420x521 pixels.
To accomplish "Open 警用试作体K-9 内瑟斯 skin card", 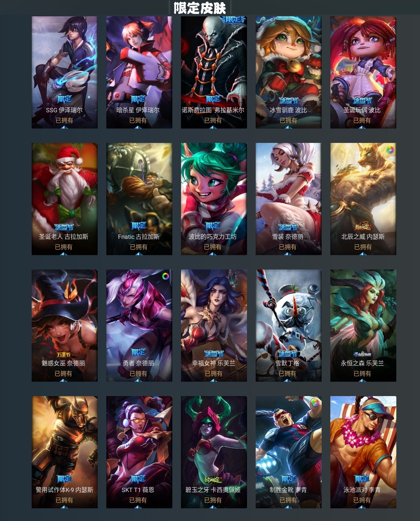I will [x=65, y=452].
